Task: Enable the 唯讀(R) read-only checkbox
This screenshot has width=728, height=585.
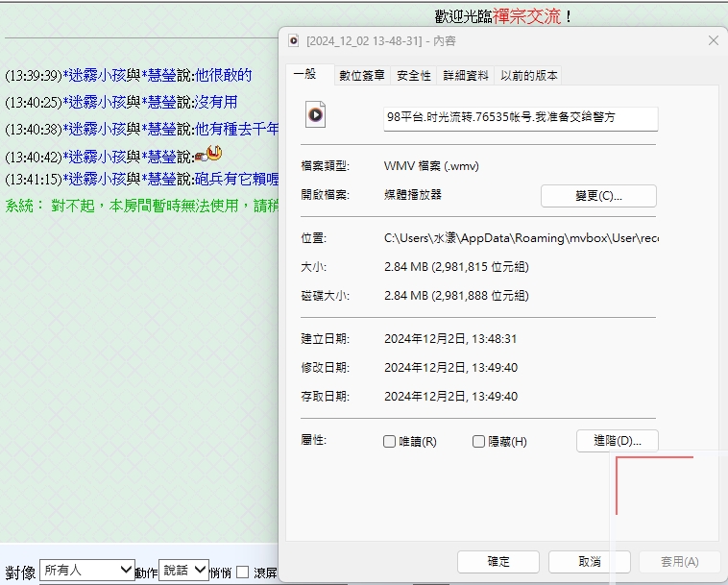Action: (389, 441)
